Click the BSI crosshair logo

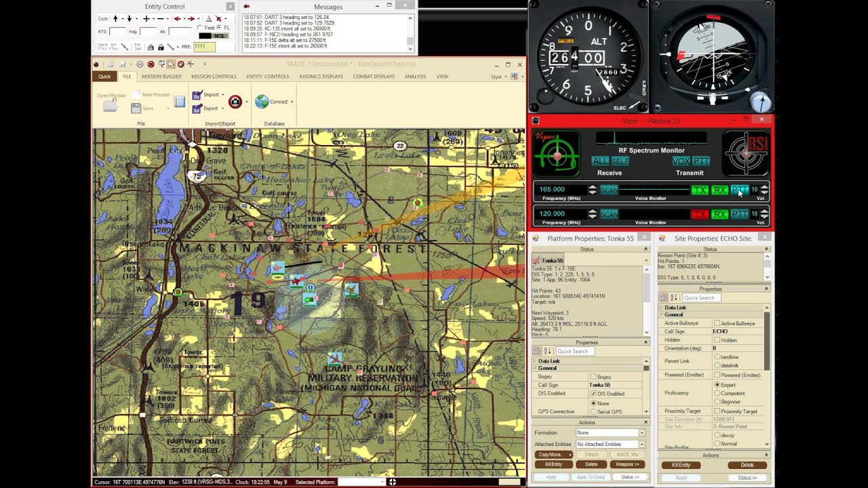coord(745,153)
